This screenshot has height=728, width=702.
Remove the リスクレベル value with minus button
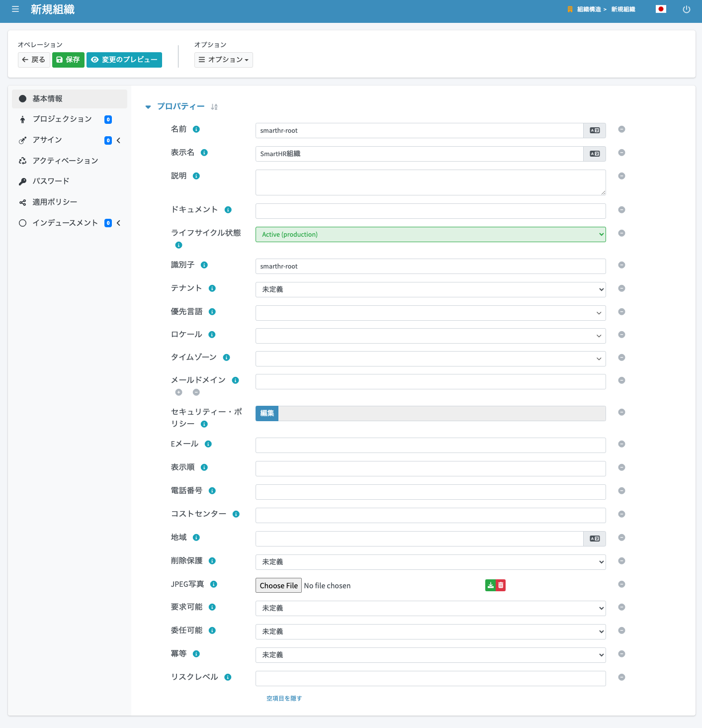click(621, 677)
